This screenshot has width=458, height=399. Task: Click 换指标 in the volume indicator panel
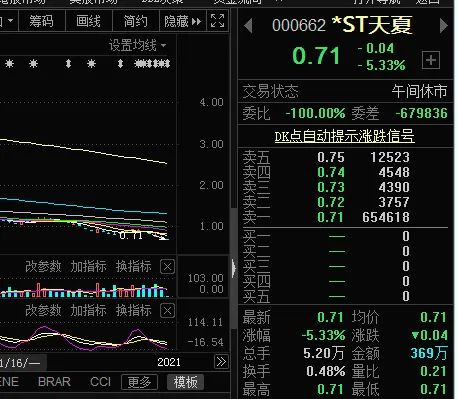click(x=134, y=266)
